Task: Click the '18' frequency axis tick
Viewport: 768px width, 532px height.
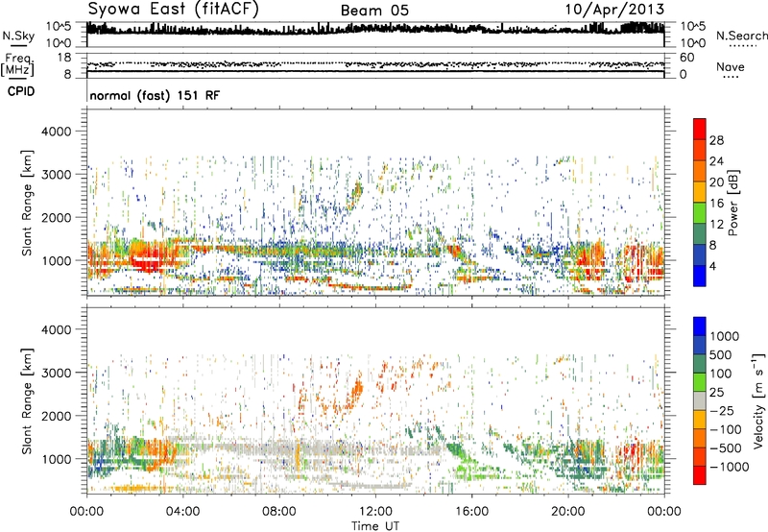Action: [64, 58]
